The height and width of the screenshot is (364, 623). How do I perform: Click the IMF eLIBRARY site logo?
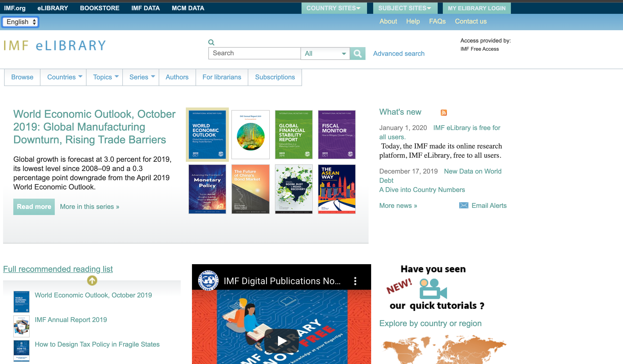(55, 46)
